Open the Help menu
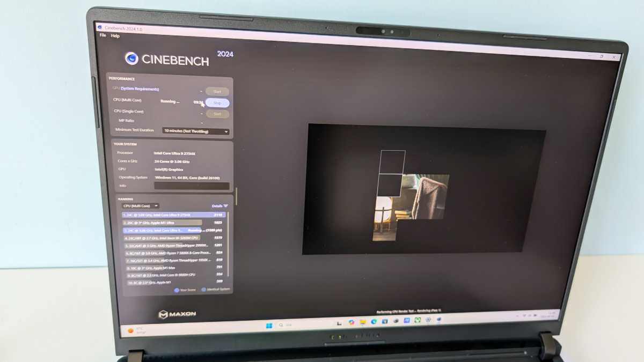 click(115, 36)
